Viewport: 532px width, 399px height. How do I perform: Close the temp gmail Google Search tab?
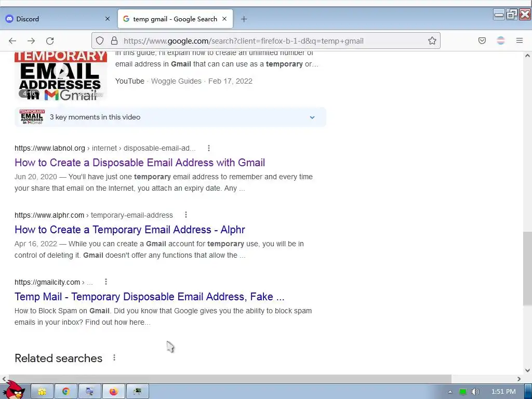[x=224, y=19]
